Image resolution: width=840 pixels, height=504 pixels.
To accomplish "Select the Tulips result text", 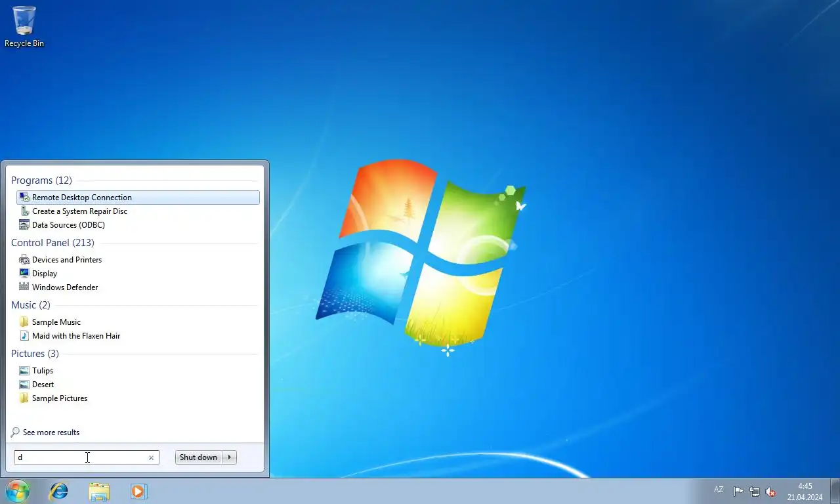I will click(43, 371).
